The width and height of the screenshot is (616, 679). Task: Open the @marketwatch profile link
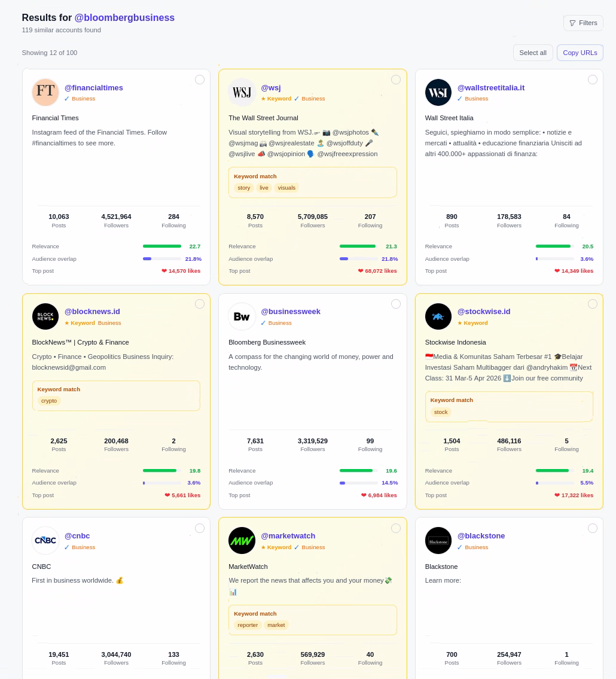point(288,535)
